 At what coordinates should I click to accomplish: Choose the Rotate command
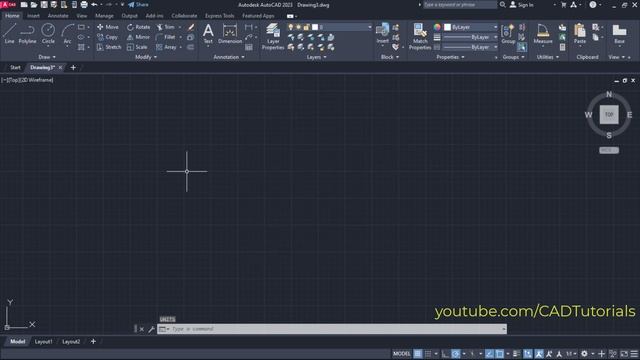pos(138,27)
